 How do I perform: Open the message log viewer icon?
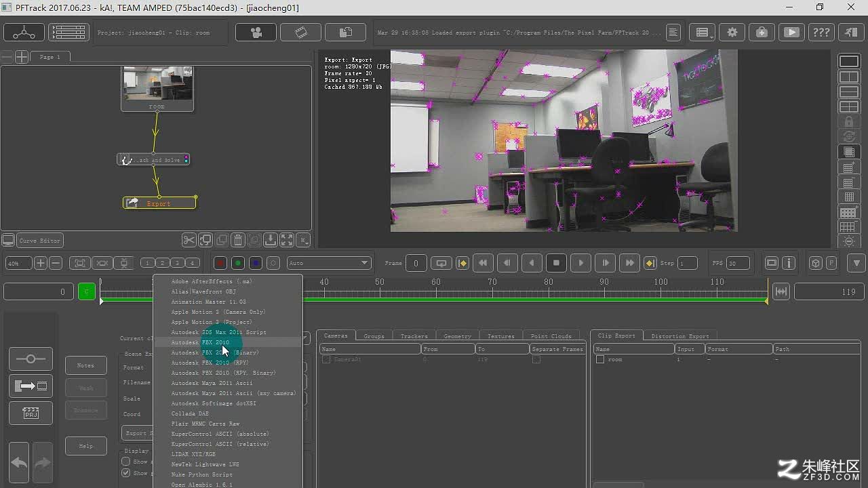[673, 32]
